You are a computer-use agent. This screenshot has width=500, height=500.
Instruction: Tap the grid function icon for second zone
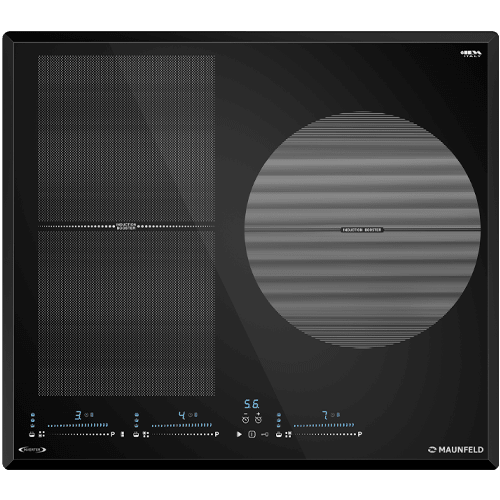[x=146, y=434]
